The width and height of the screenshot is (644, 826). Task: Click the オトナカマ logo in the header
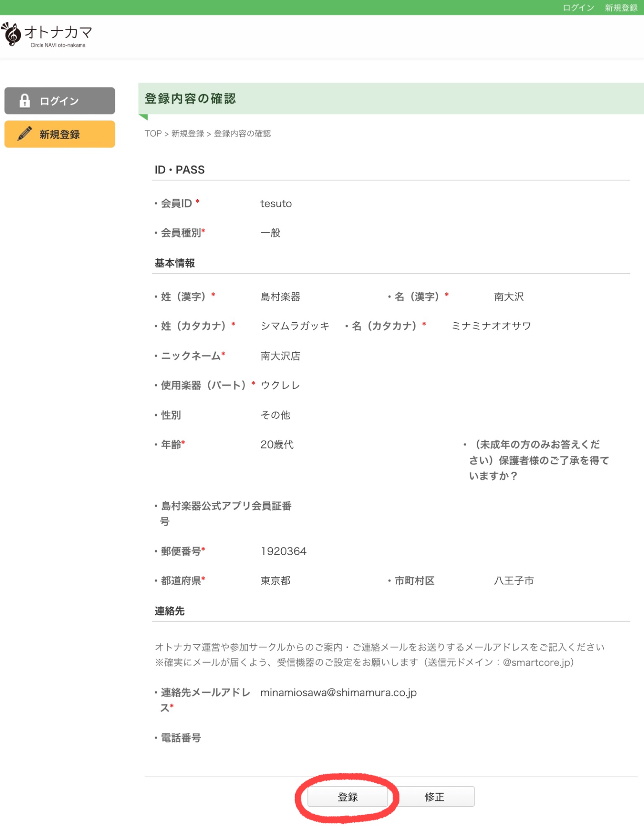(x=47, y=35)
